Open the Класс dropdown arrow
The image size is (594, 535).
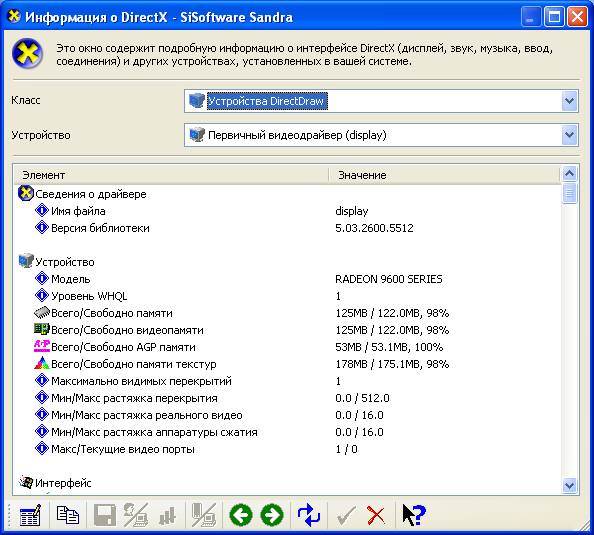tap(569, 101)
